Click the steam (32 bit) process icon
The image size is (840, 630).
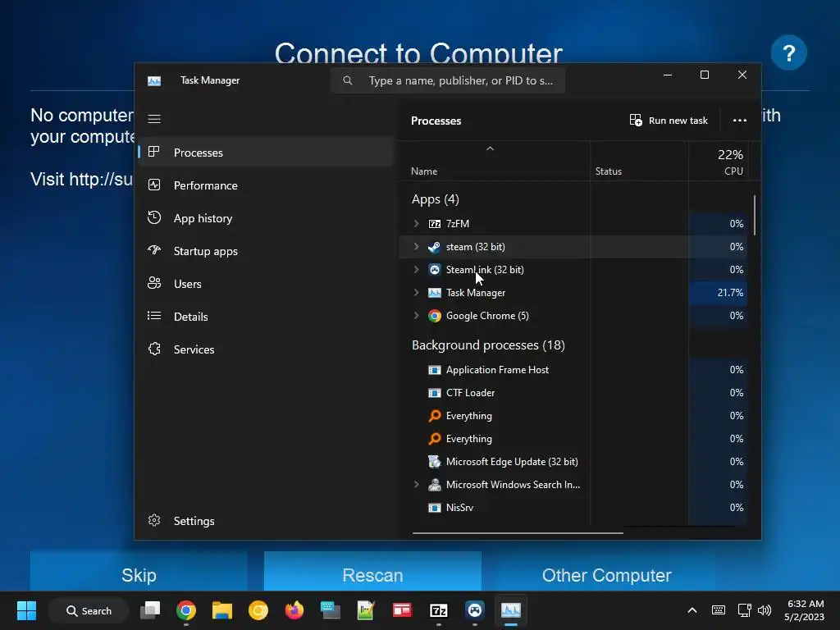coord(435,247)
